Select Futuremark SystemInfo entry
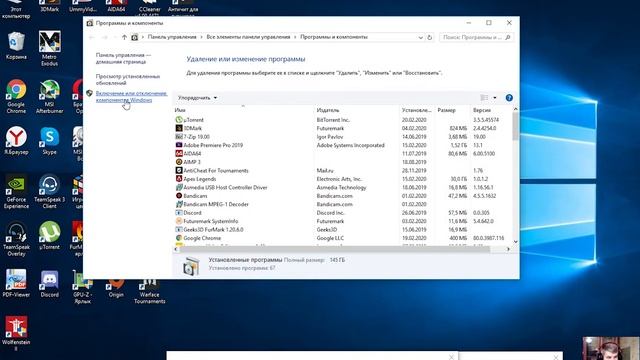The height and width of the screenshot is (360, 640). pyautogui.click(x=342, y=221)
